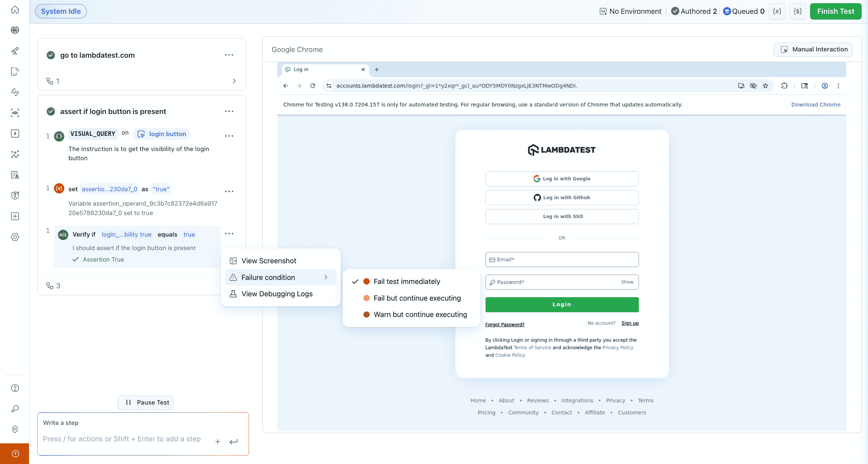Open the settings gear in sidebar

pyautogui.click(x=15, y=237)
